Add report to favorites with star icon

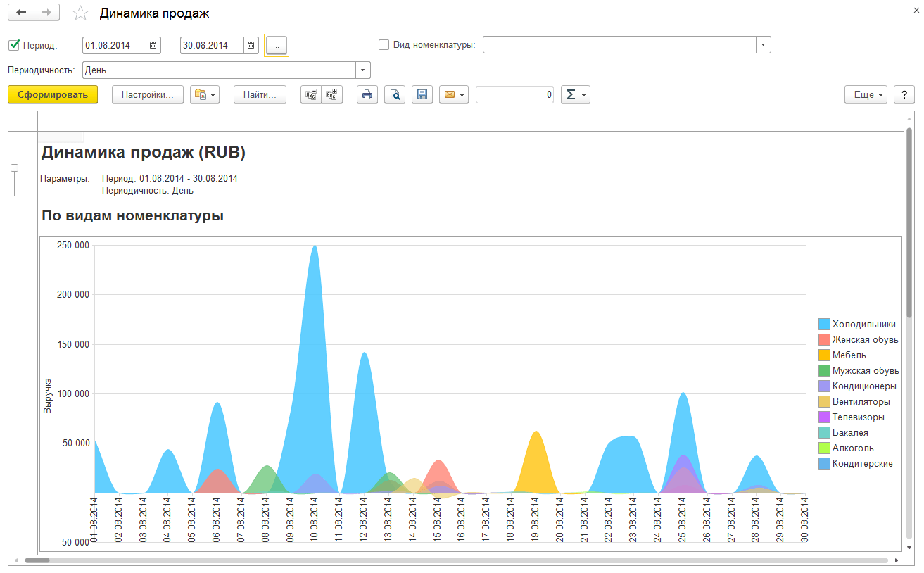coord(81,13)
